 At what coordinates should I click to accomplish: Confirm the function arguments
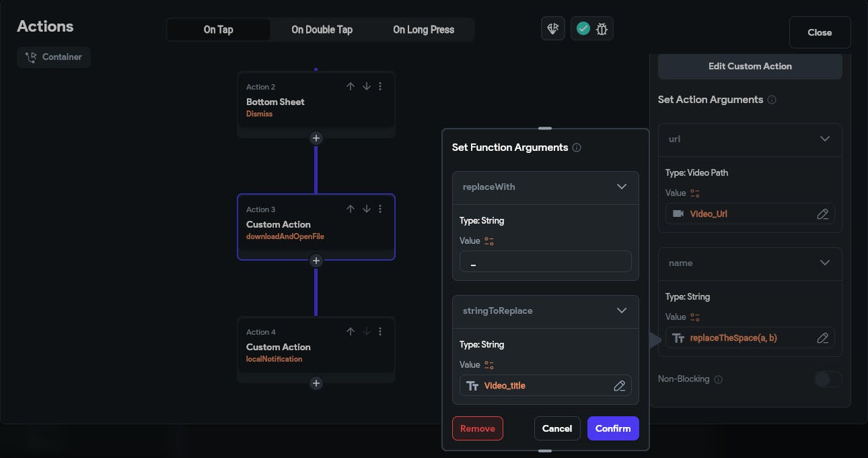pyautogui.click(x=612, y=428)
